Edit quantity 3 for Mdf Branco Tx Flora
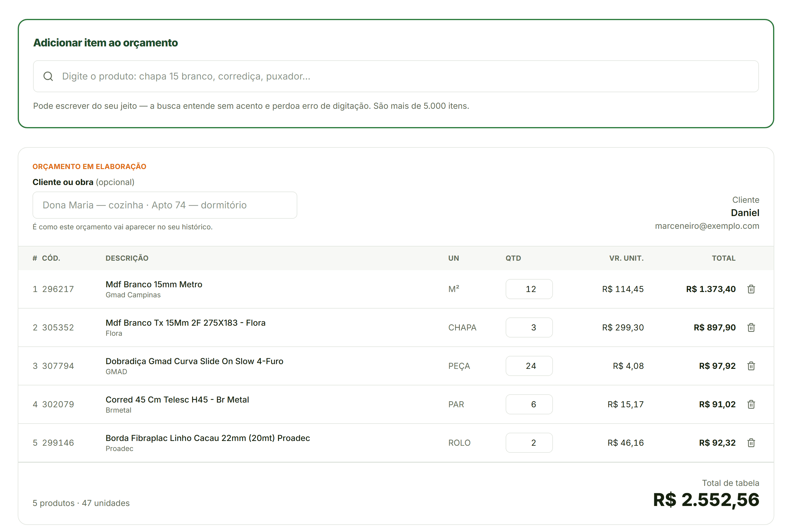Image resolution: width=792 pixels, height=532 pixels. [529, 327]
